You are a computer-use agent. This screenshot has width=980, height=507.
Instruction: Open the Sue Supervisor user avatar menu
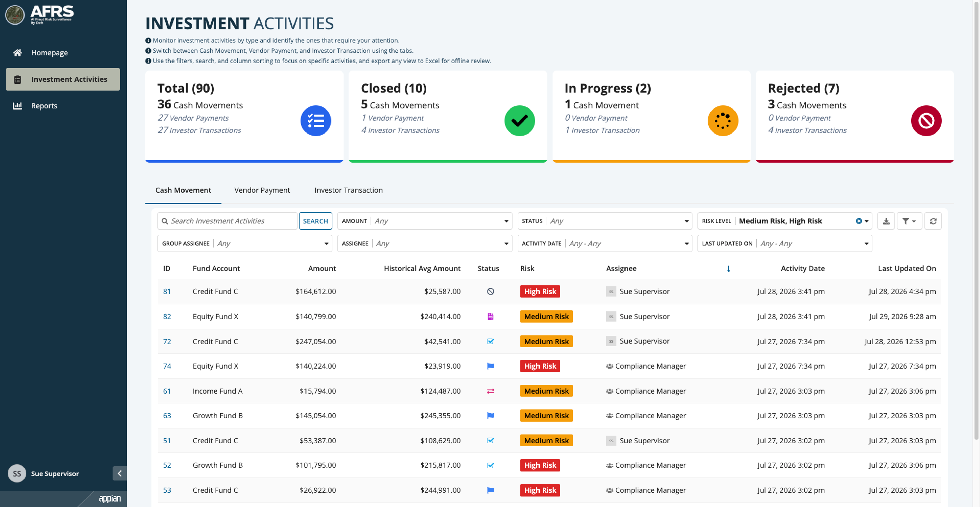(x=17, y=474)
